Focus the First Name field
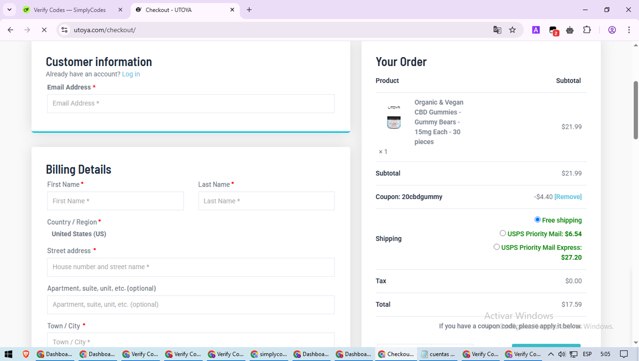 click(x=115, y=201)
